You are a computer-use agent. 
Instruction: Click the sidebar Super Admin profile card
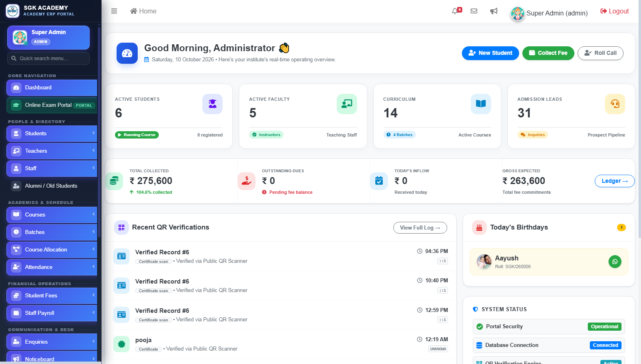point(48,37)
